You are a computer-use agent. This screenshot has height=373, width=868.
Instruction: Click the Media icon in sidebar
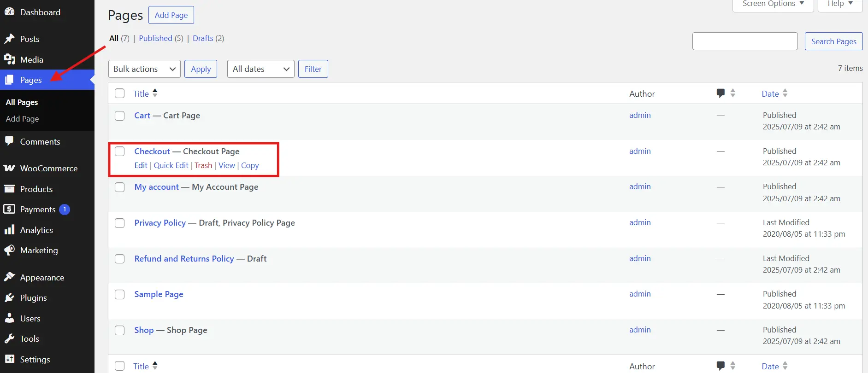9,59
